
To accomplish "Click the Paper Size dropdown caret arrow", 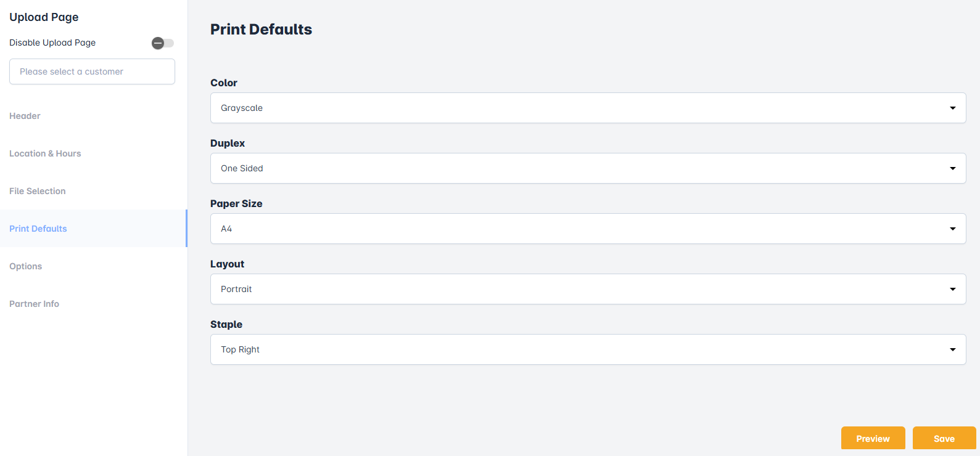I will (x=953, y=229).
